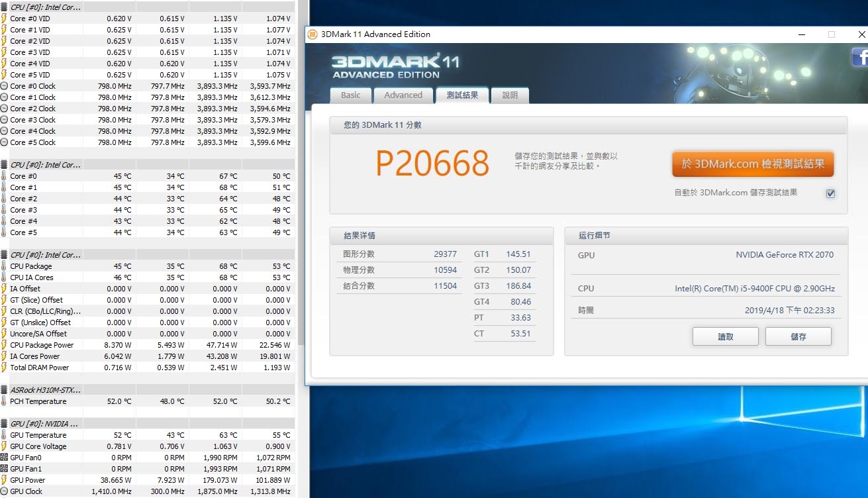Click the 3DMark 11 title bar app icon
The image size is (868, 498).
click(x=314, y=34)
